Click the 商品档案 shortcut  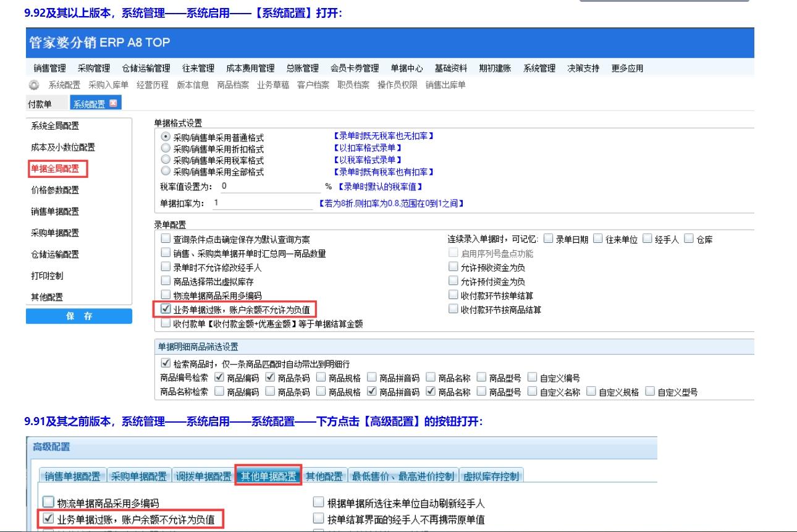click(233, 85)
